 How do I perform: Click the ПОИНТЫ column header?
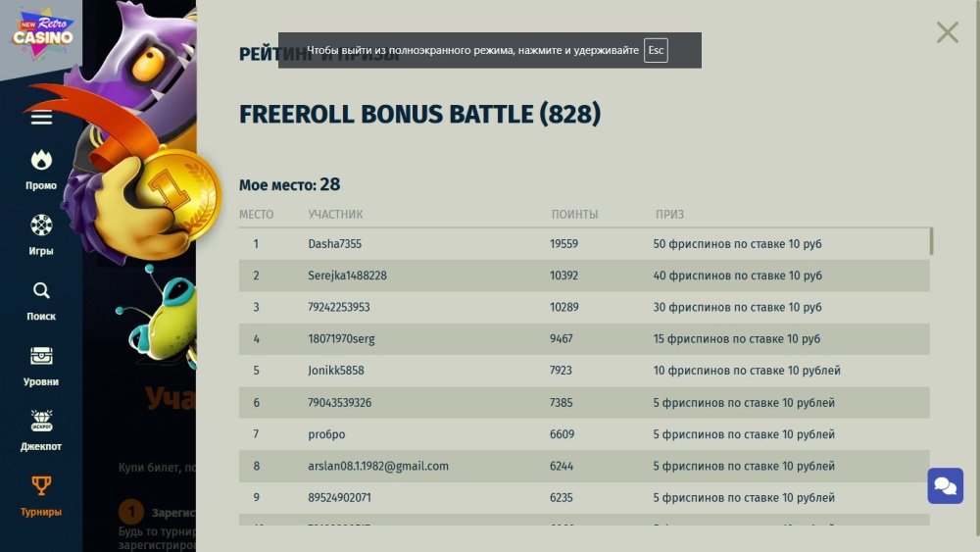coord(574,215)
